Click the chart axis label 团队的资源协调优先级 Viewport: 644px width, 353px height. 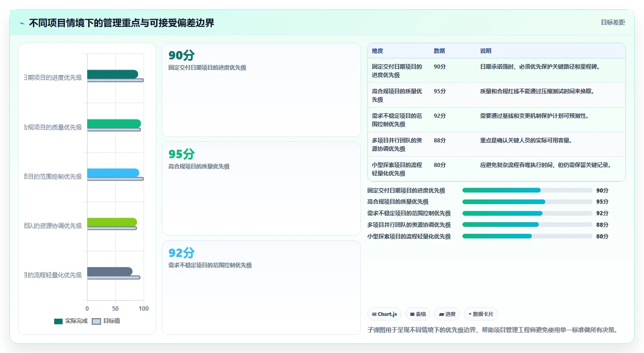click(53, 225)
